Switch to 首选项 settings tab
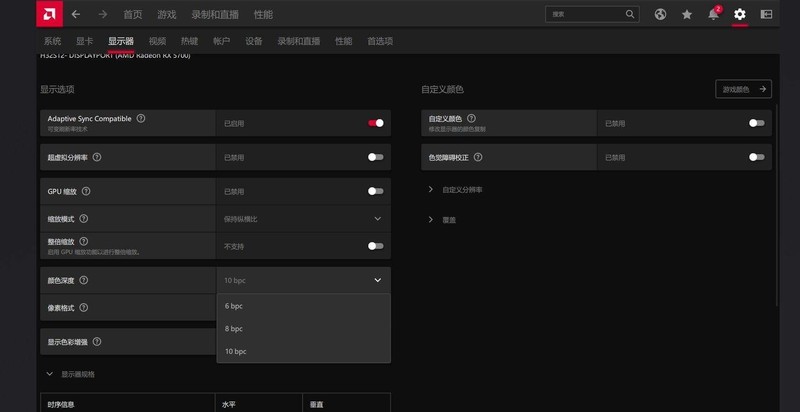 [x=380, y=41]
